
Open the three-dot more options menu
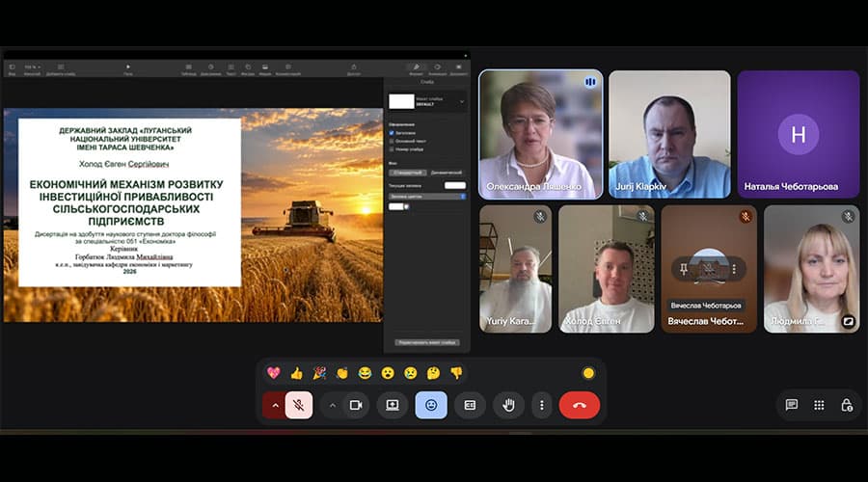click(x=542, y=405)
